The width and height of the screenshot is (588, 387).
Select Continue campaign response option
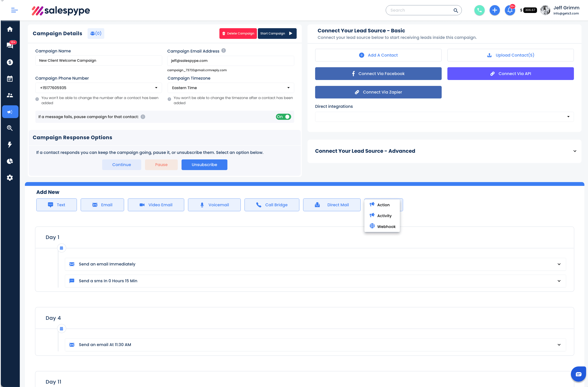122,165
